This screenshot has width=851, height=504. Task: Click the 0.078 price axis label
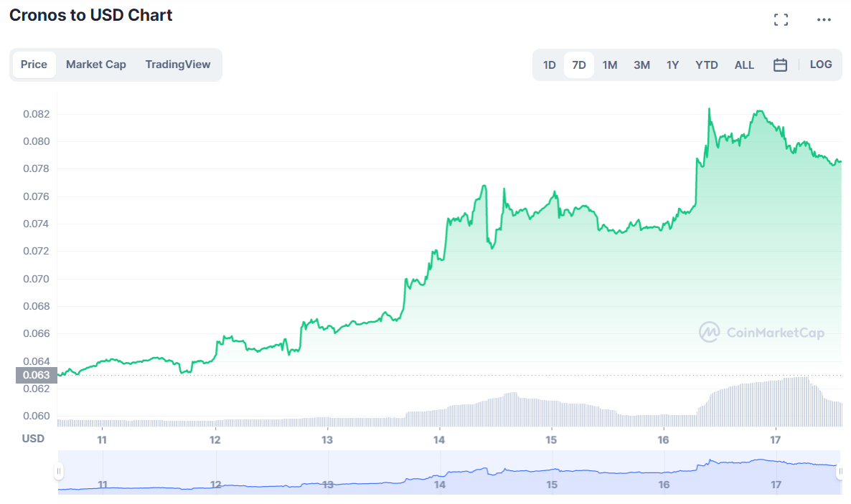tap(37, 168)
